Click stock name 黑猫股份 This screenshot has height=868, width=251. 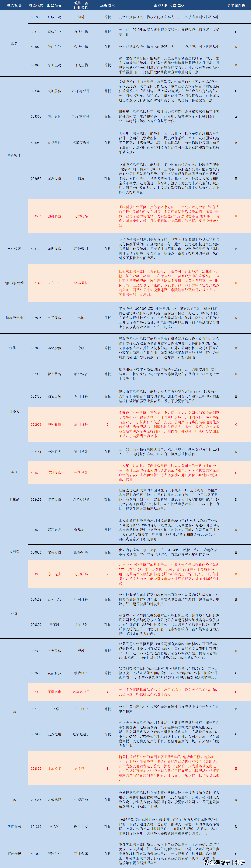[x=54, y=348]
